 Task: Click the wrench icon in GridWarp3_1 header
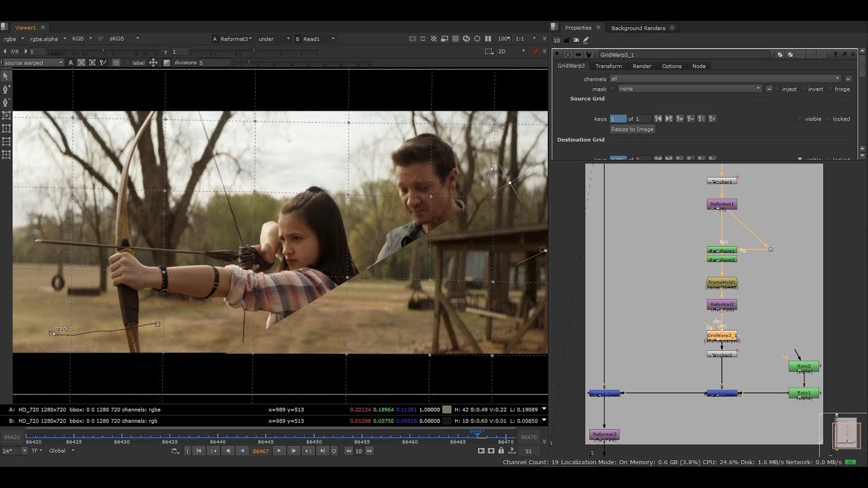click(x=589, y=54)
